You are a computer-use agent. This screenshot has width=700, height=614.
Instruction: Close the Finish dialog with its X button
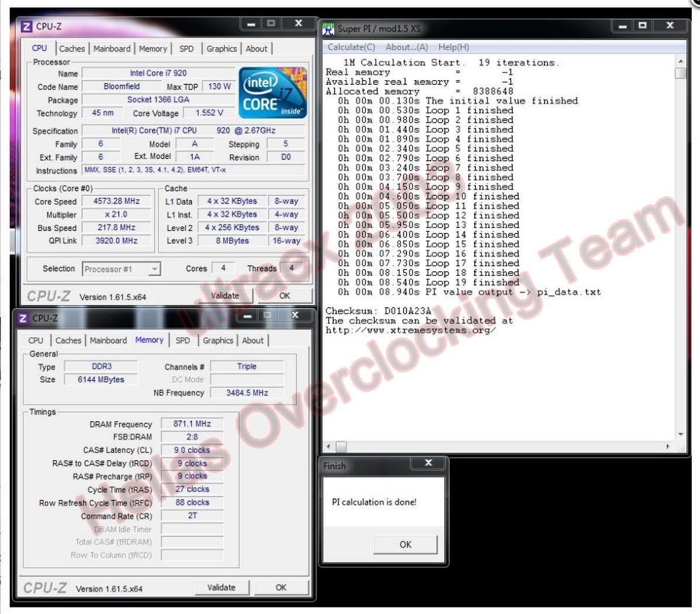click(428, 463)
